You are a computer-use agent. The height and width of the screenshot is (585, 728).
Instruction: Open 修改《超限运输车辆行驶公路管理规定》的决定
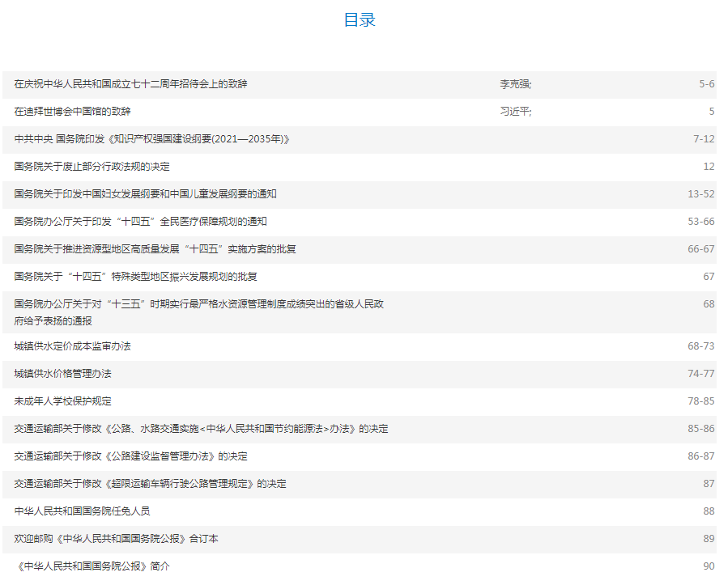(x=150, y=484)
